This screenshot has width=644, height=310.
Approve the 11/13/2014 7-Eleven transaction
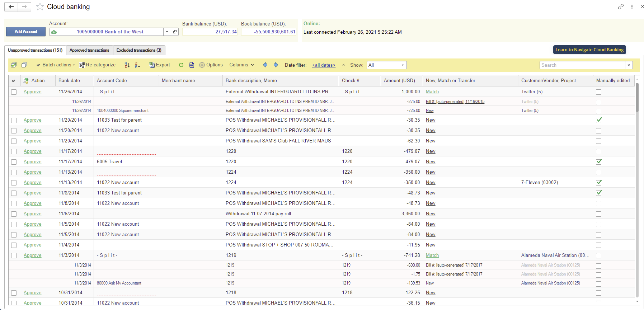point(32,183)
